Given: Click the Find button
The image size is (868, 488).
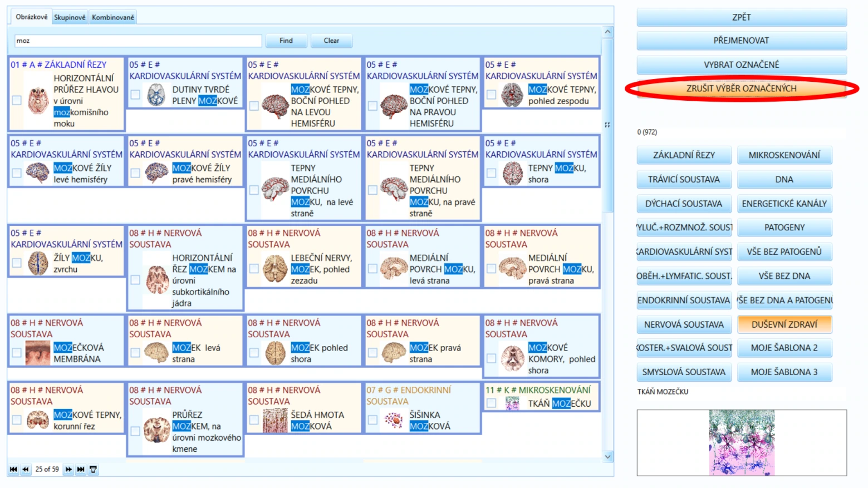Looking at the screenshot, I should coord(286,41).
